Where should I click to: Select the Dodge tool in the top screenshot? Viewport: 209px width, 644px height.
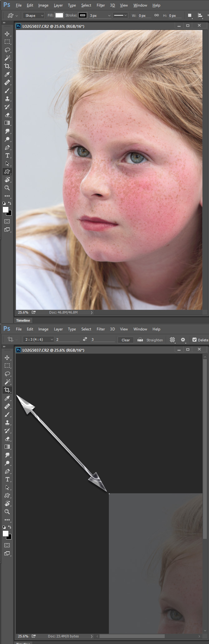7,139
